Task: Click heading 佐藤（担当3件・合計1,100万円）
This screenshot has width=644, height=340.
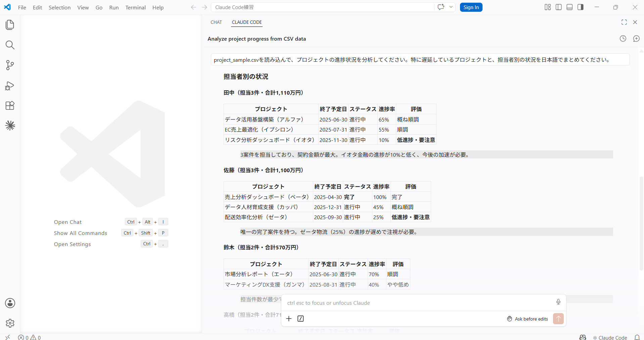Action: pos(264,170)
